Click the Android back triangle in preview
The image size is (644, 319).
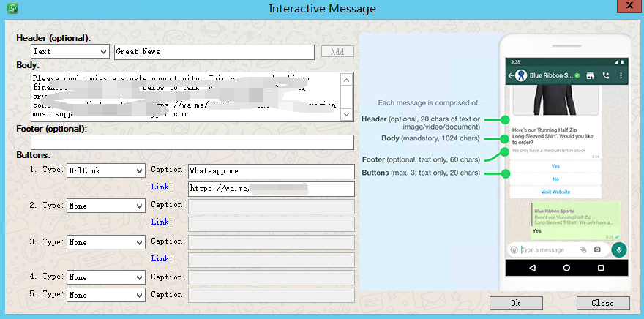coord(533,268)
